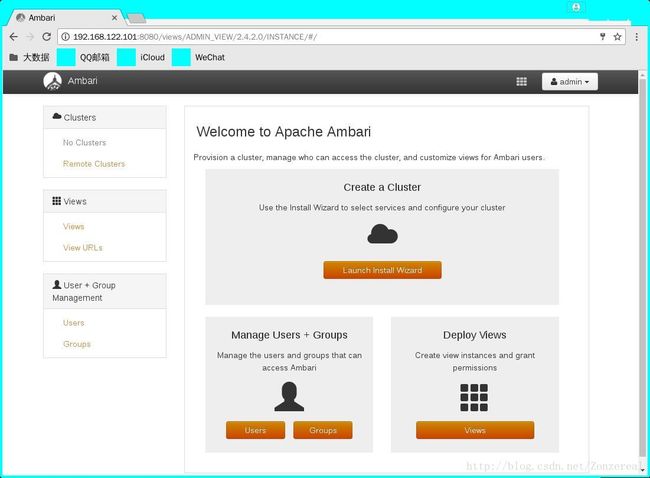Open Users link in sidebar

[73, 323]
